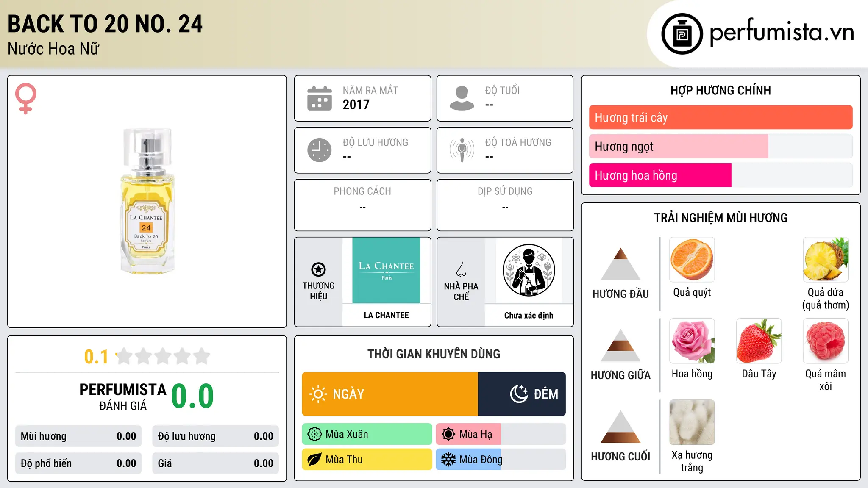
Task: Click the Perfumista đánh giá label
Action: [123, 396]
